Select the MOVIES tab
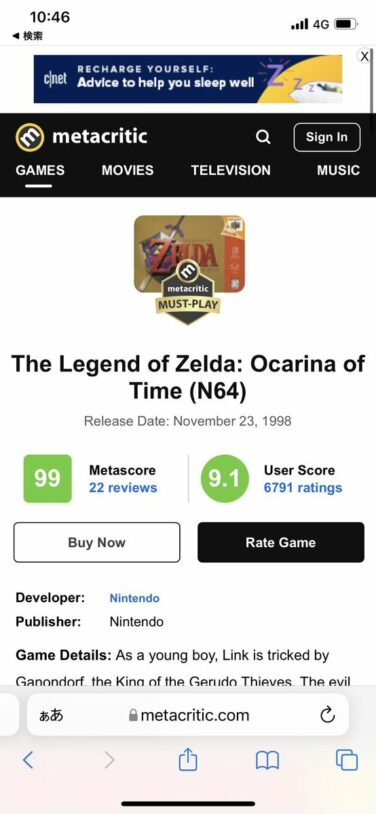376x814 pixels. pyautogui.click(x=128, y=170)
